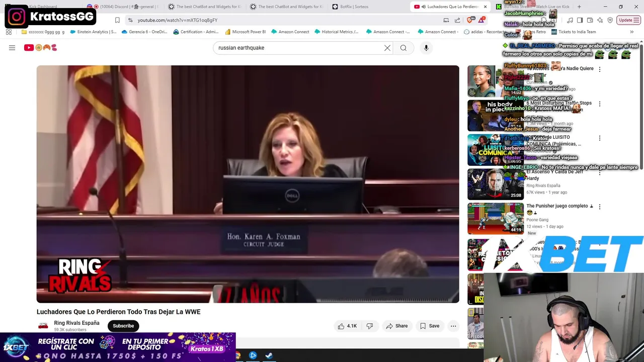Viewport: 644px width, 362px height.
Task: Open Brave Rewards triangle icon
Action: coord(481,20)
